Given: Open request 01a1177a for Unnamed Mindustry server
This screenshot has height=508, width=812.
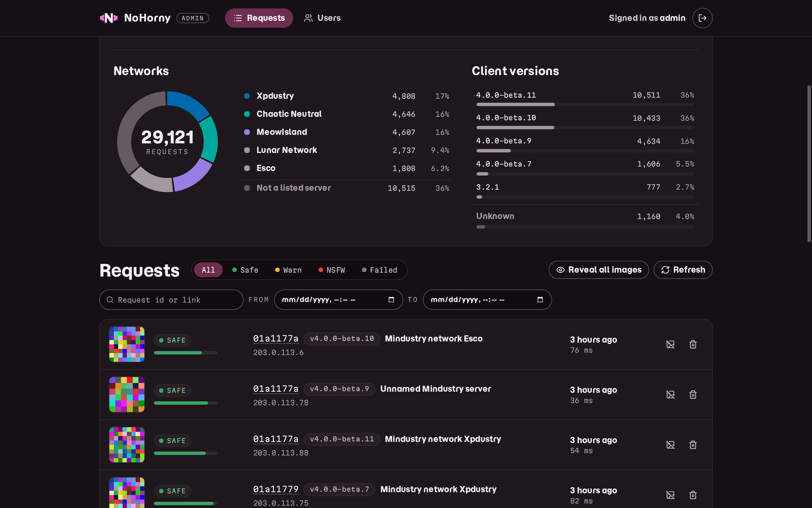Looking at the screenshot, I should click(276, 389).
